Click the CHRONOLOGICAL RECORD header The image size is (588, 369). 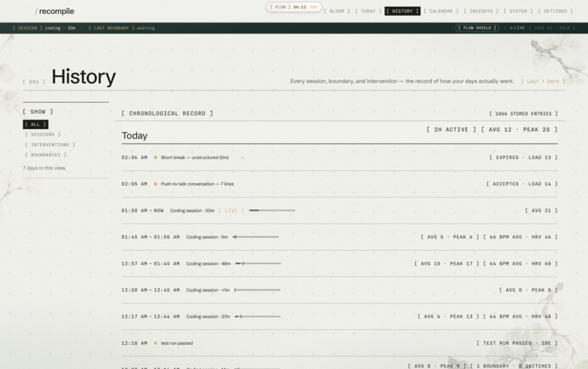click(x=167, y=113)
